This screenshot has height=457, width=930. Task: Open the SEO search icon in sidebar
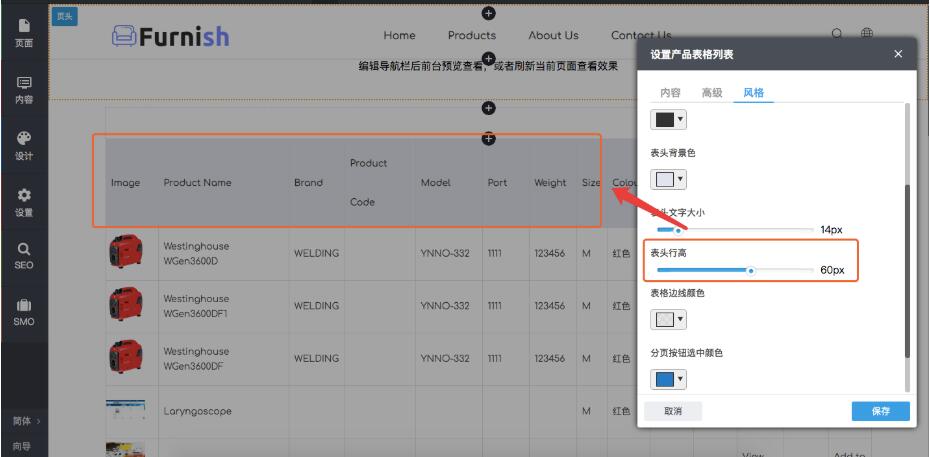(x=23, y=256)
